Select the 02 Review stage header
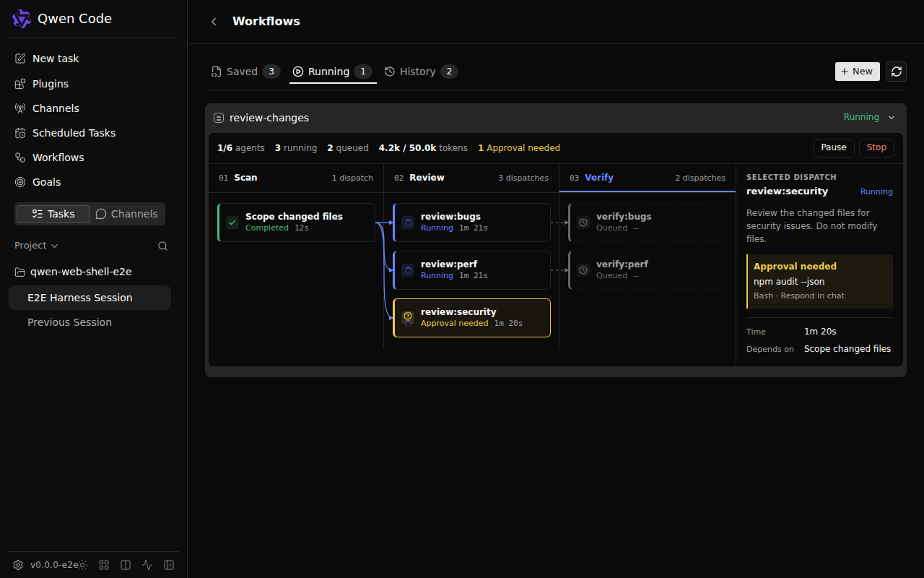 471,178
